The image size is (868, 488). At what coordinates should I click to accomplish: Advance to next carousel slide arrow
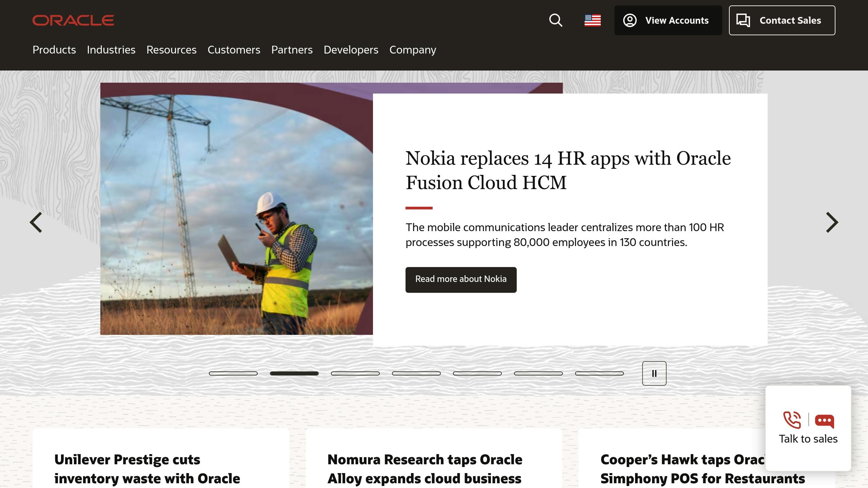[832, 222]
